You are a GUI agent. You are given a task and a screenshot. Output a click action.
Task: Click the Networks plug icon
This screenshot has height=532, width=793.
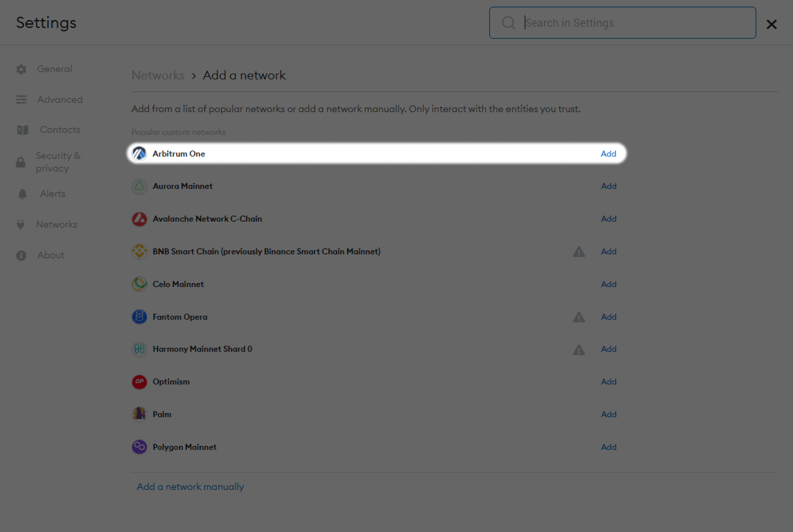(21, 225)
